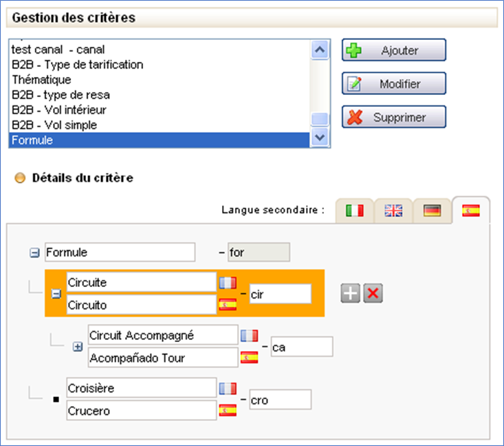Image resolution: width=504 pixels, height=446 pixels.
Task: Hit the Supprimer button
Action: point(394,117)
